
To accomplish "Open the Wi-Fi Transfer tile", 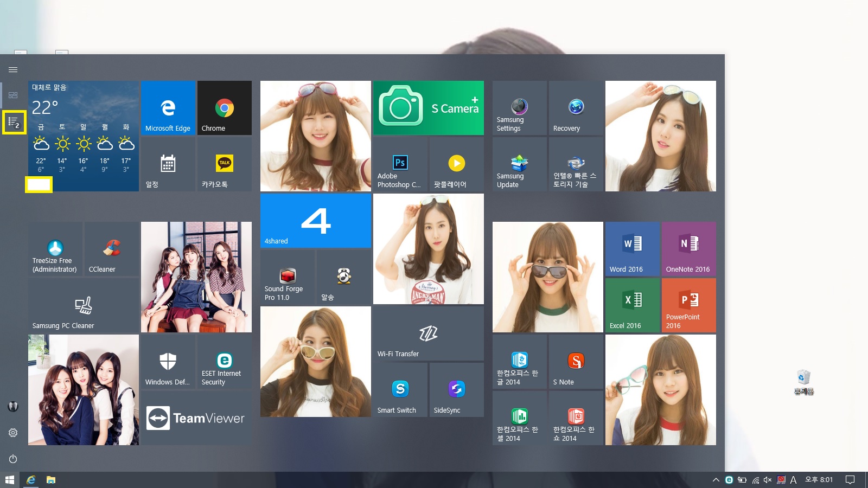I will pyautogui.click(x=428, y=333).
